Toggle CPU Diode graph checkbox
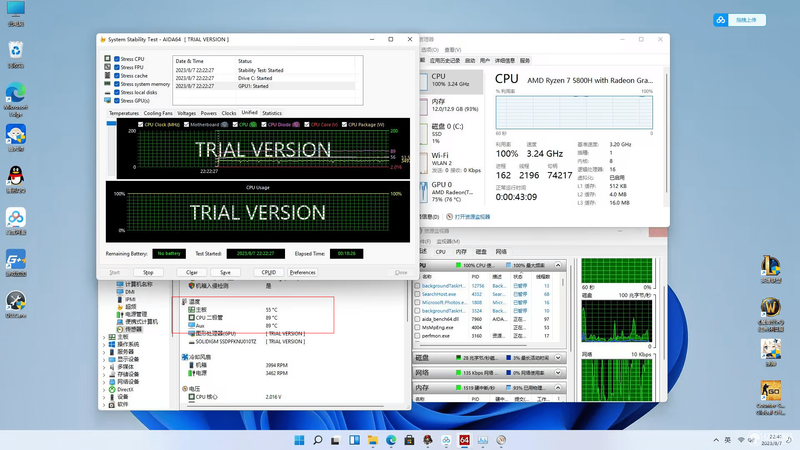The height and width of the screenshot is (450, 800). click(264, 124)
